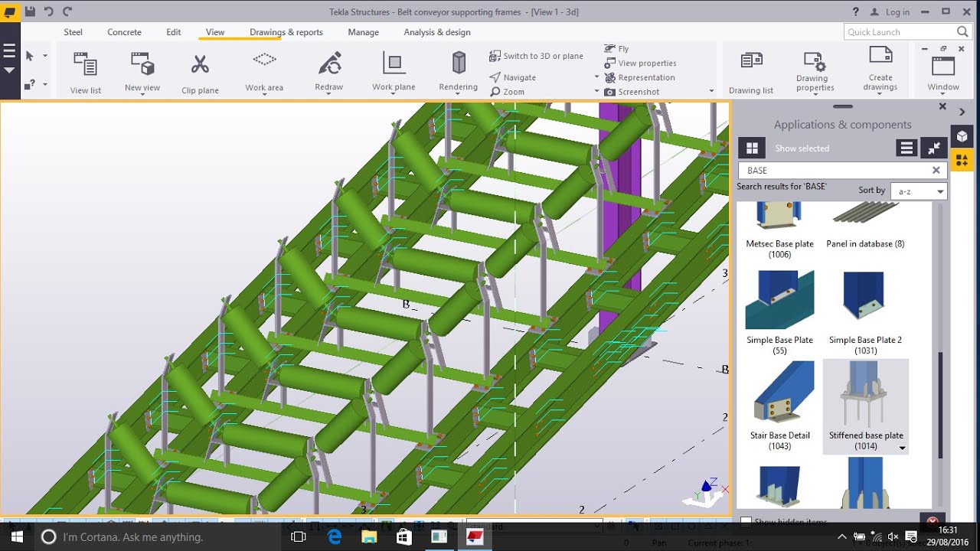This screenshot has width=980, height=551.
Task: Select Panel in database (8) component
Action: click(x=865, y=226)
